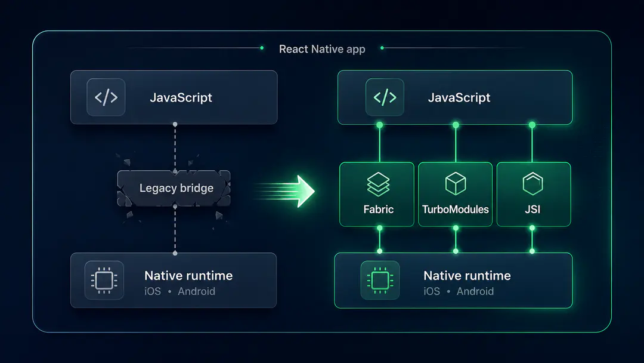Click the "JSI" label
644x363 pixels.
532,209
